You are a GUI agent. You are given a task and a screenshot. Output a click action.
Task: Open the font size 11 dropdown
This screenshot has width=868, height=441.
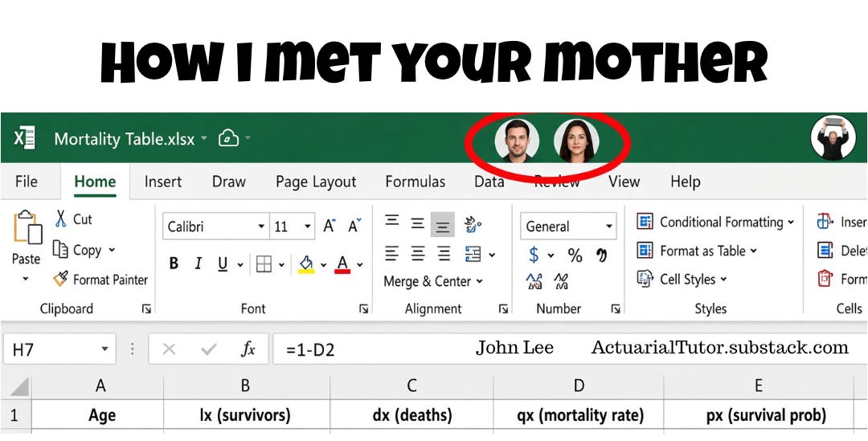click(x=307, y=227)
